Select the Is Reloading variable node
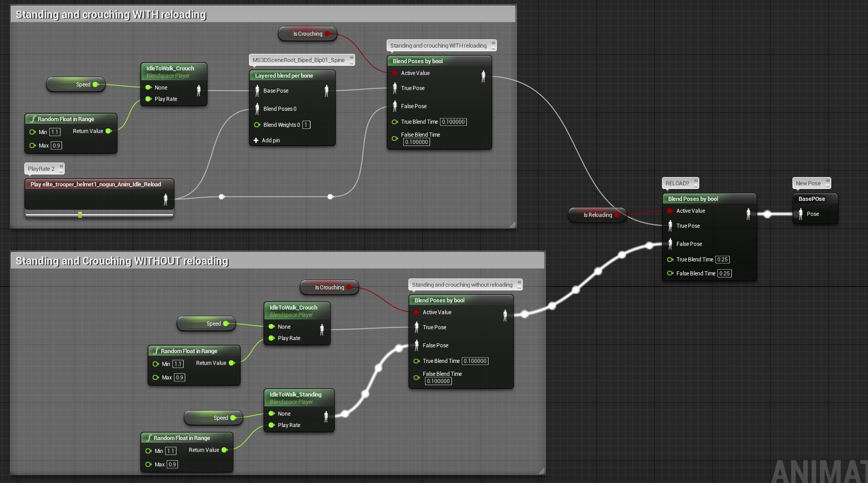Viewport: 868px width, 483px height. tap(597, 215)
